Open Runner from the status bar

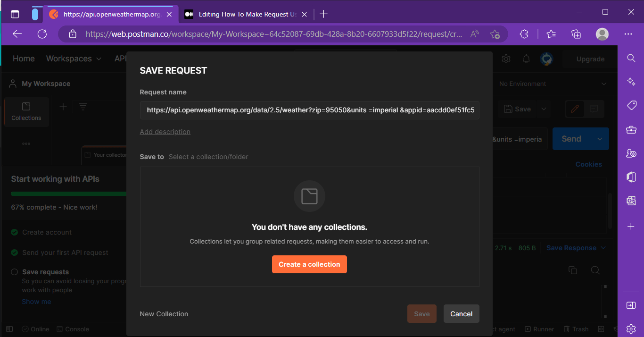click(539, 329)
